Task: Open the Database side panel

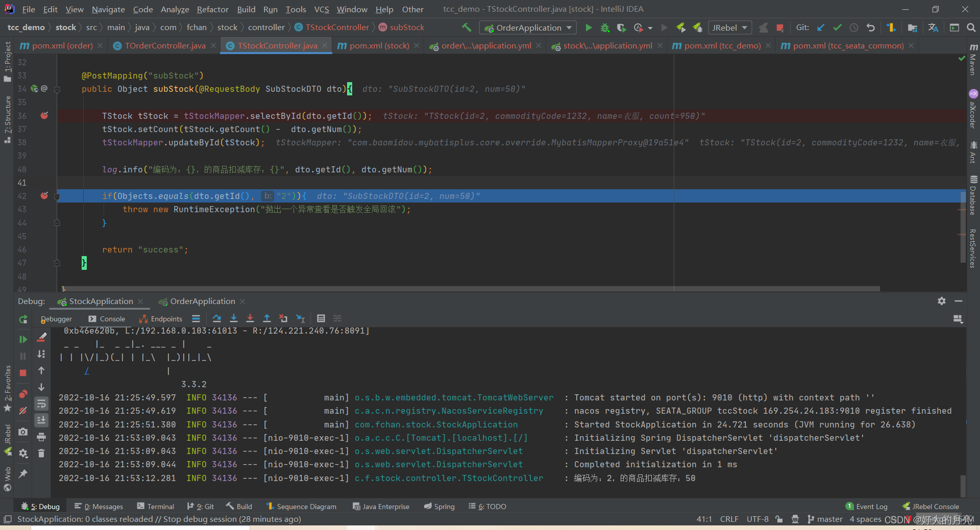Action: [973, 195]
